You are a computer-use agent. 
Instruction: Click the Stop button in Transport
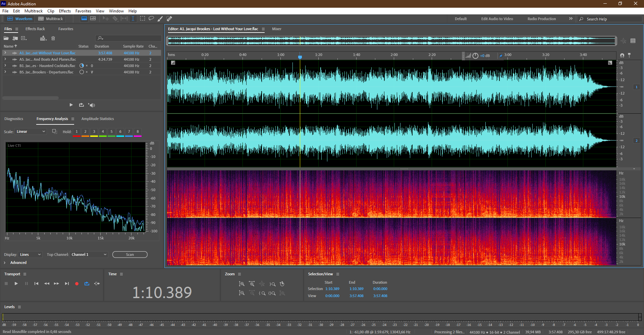[x=6, y=284]
